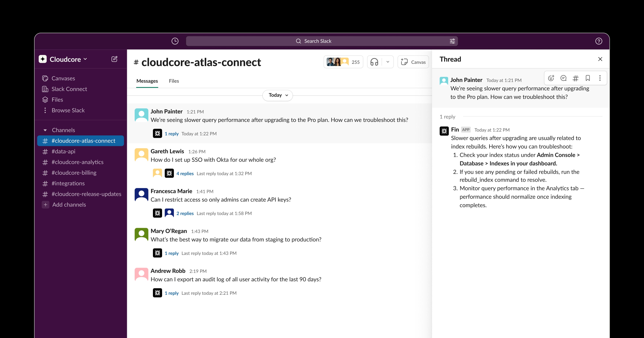This screenshot has height=338, width=644.
Task: Bookmark John Painter's thread message for later
Action: point(588,78)
